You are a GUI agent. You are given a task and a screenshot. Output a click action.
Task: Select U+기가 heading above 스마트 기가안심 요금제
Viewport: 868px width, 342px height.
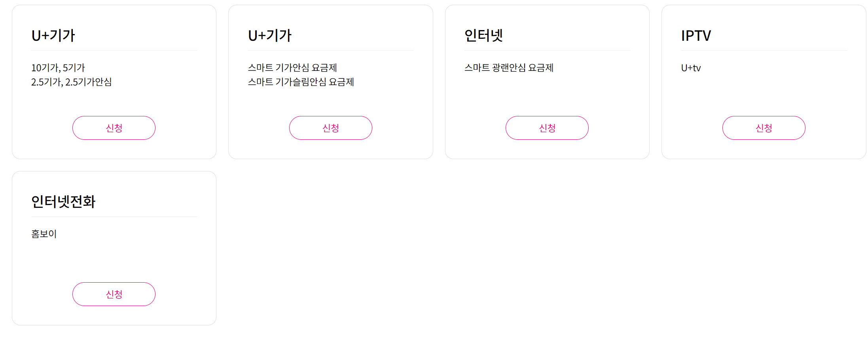click(x=270, y=36)
